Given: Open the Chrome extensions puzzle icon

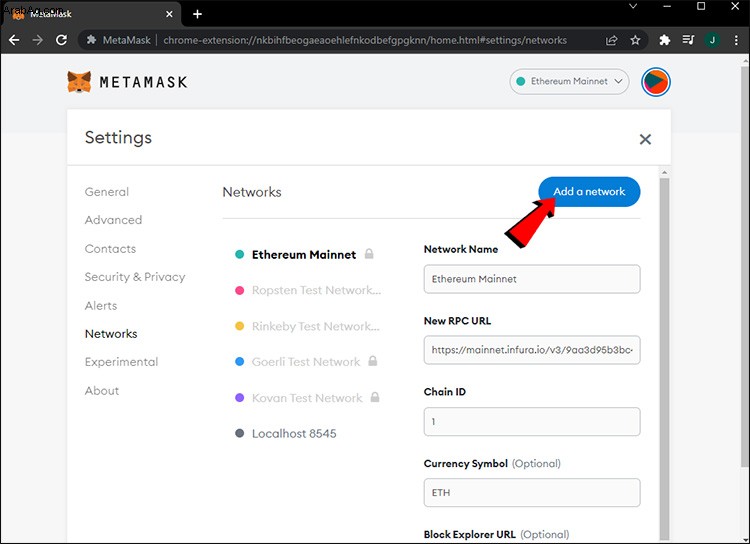Looking at the screenshot, I should [x=664, y=40].
